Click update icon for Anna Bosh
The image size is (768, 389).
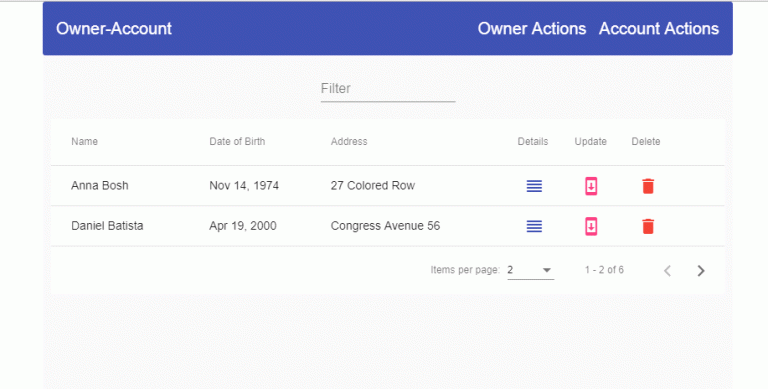(591, 186)
